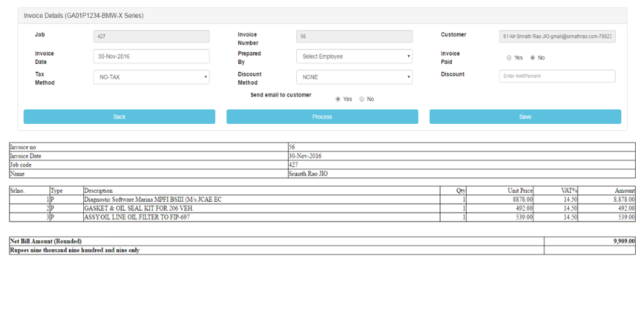Open the Discount Method dropdown
Image resolution: width=644 pixels, height=318 pixels.
(354, 77)
